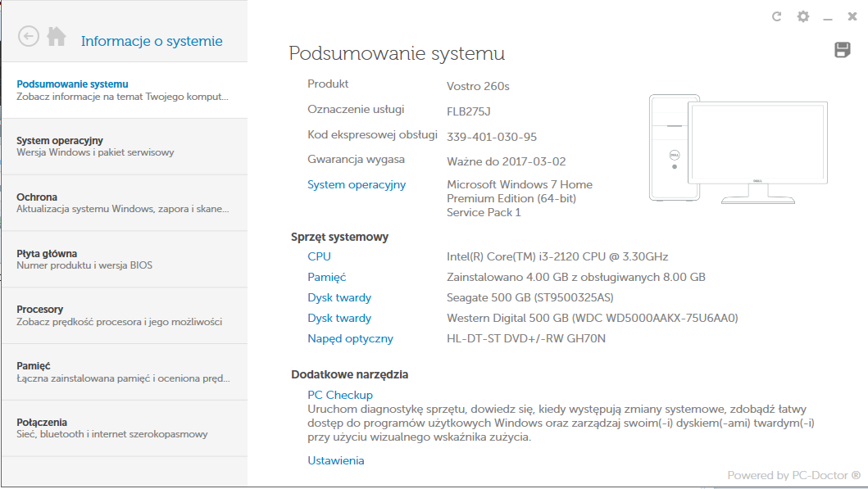Viewport: 868px width, 489px height.
Task: Click the Informacje o systemie header title
Action: point(152,41)
